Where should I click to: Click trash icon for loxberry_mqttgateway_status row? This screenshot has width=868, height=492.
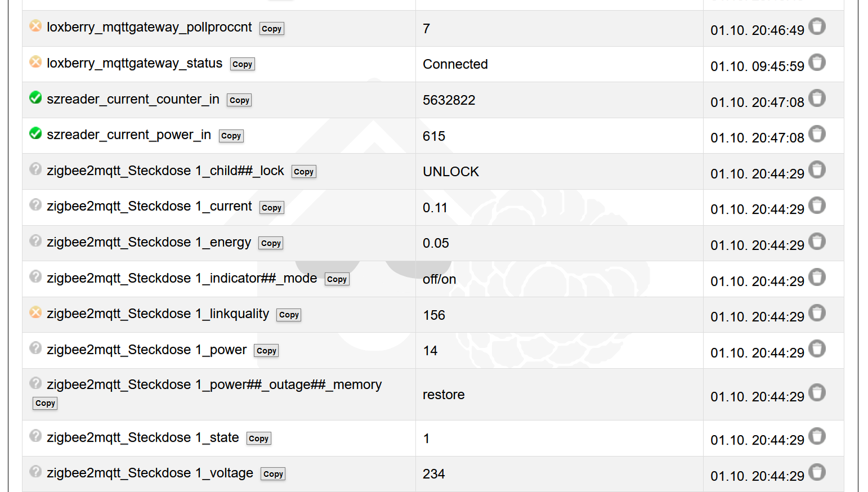point(817,62)
